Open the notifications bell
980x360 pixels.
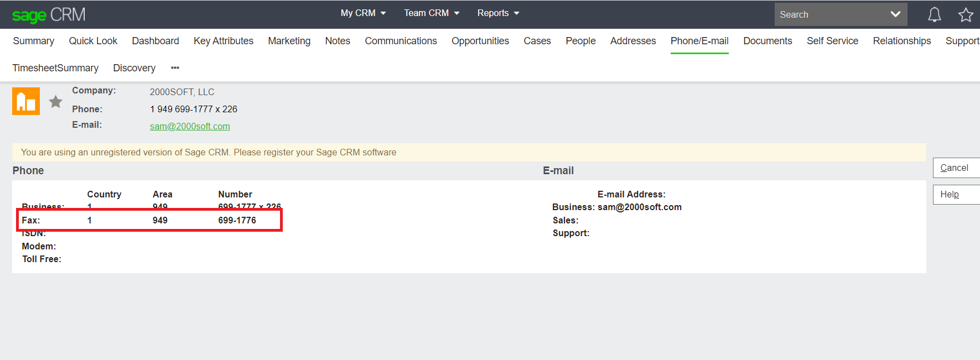click(934, 14)
